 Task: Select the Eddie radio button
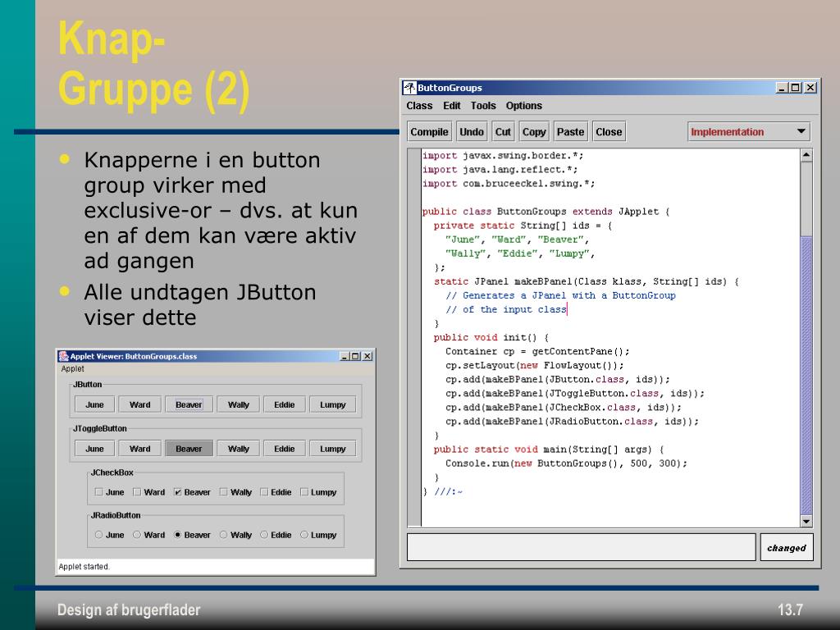tap(276, 535)
